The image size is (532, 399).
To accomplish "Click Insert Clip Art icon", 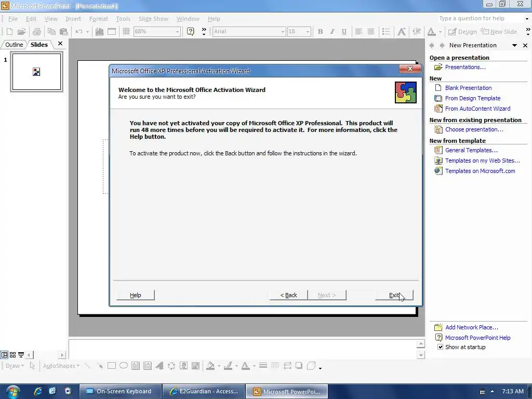I will click(x=183, y=366).
